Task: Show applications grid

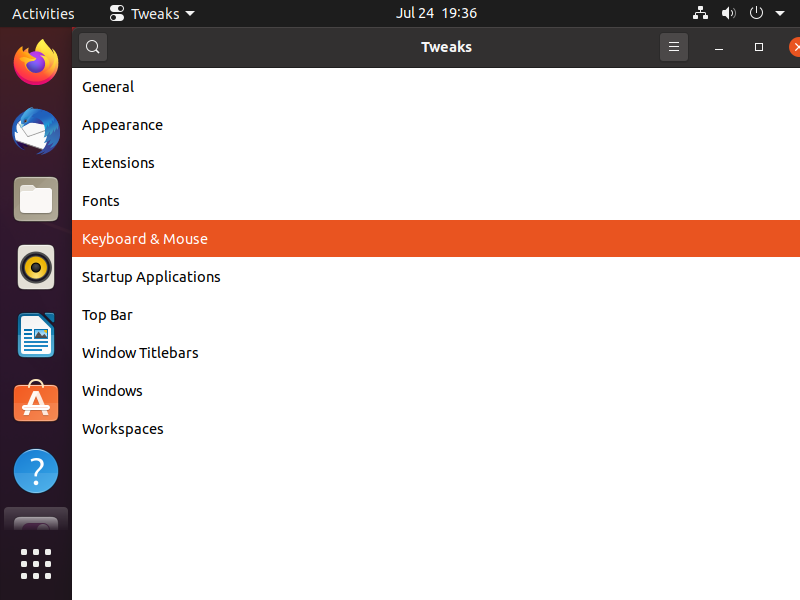Action: [36, 564]
